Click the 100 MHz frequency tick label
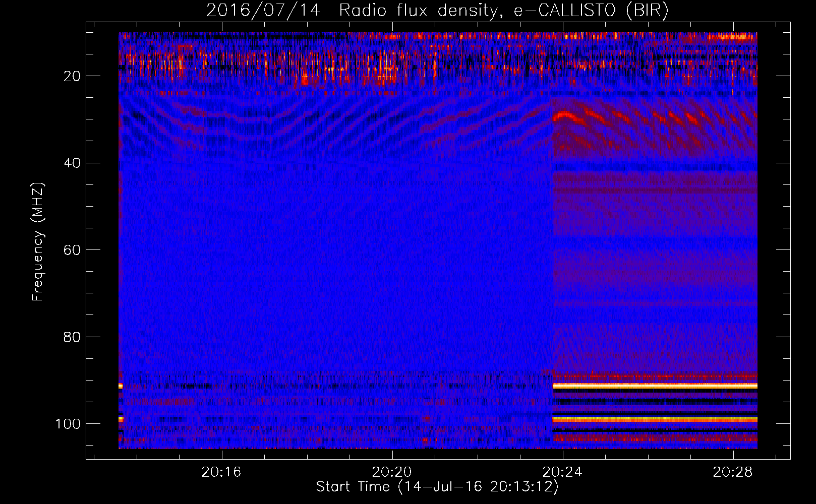This screenshot has height=504, width=816. click(68, 424)
